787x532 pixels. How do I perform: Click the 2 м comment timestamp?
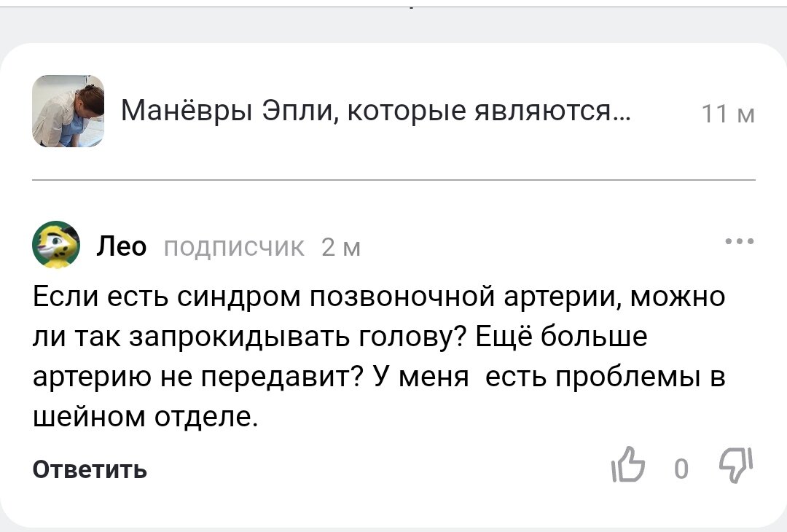point(339,248)
